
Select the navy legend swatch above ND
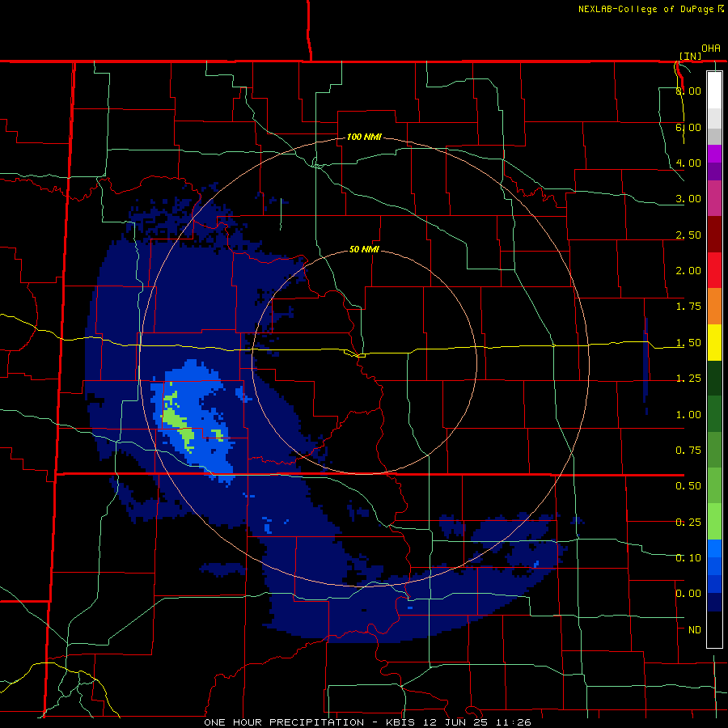[x=714, y=602]
